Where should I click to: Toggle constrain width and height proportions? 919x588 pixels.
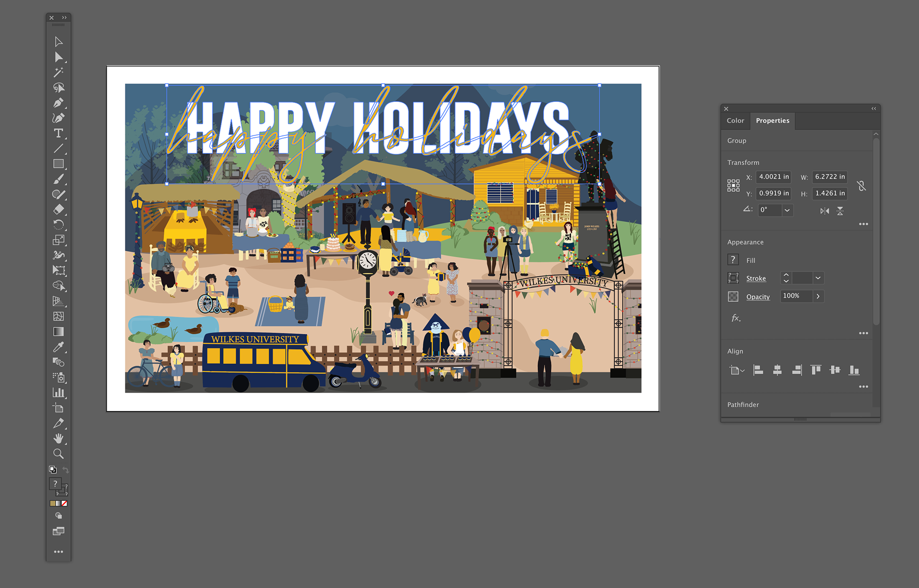pyautogui.click(x=862, y=186)
